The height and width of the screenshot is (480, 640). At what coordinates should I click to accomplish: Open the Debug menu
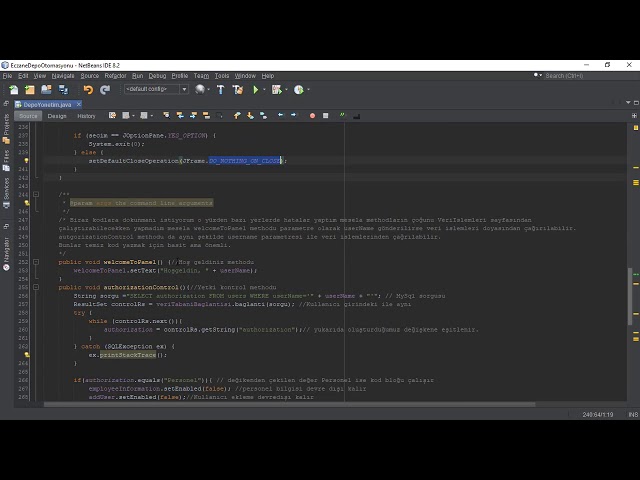[x=157, y=76]
